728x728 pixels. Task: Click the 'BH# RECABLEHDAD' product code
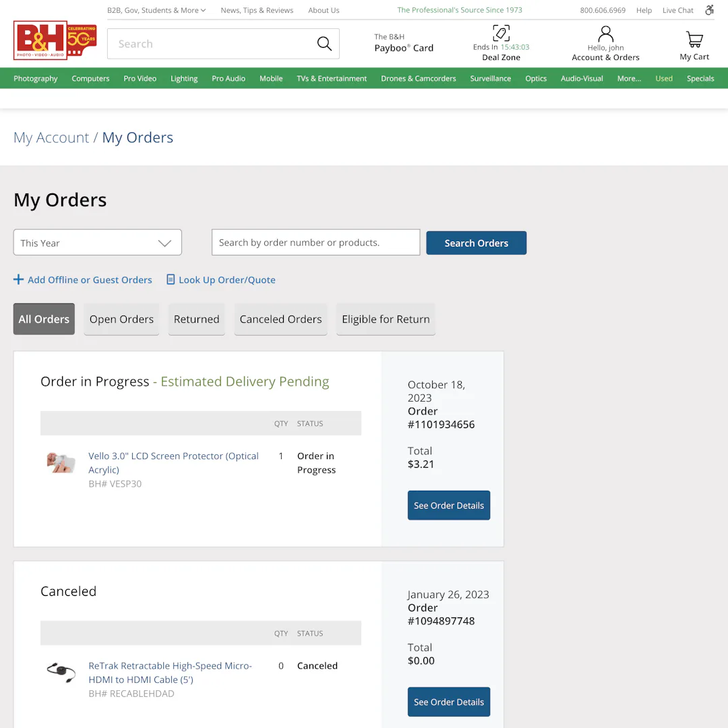pyautogui.click(x=131, y=694)
